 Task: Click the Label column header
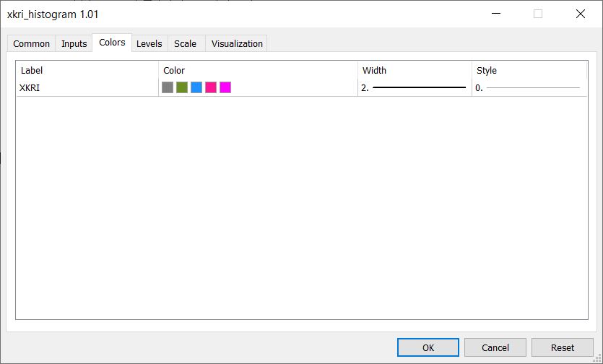(x=32, y=71)
